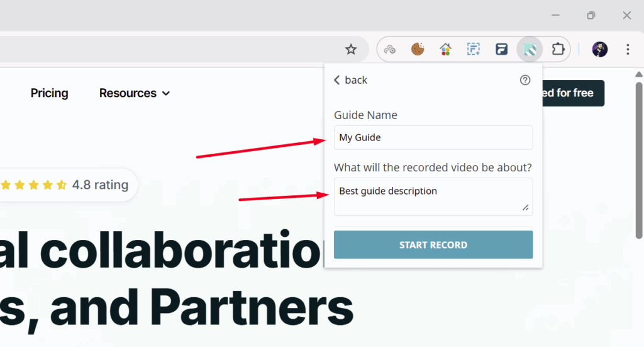
Task: Open the help question mark icon
Action: click(525, 80)
